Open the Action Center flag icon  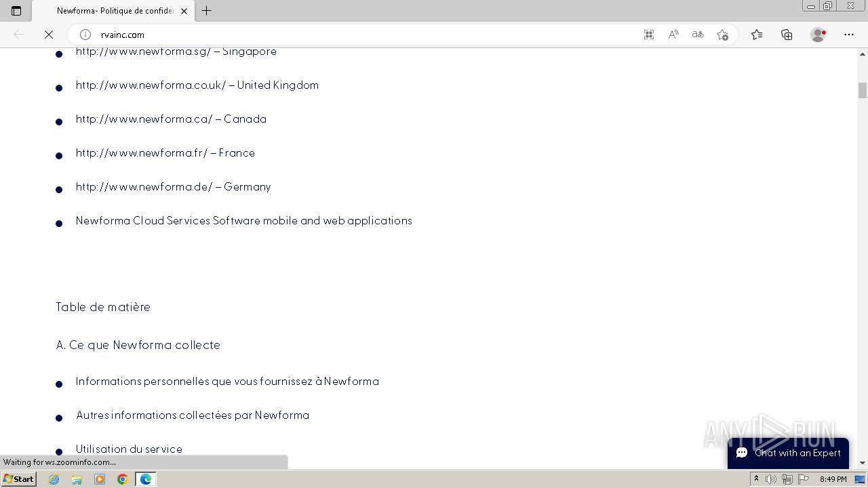coord(804,479)
